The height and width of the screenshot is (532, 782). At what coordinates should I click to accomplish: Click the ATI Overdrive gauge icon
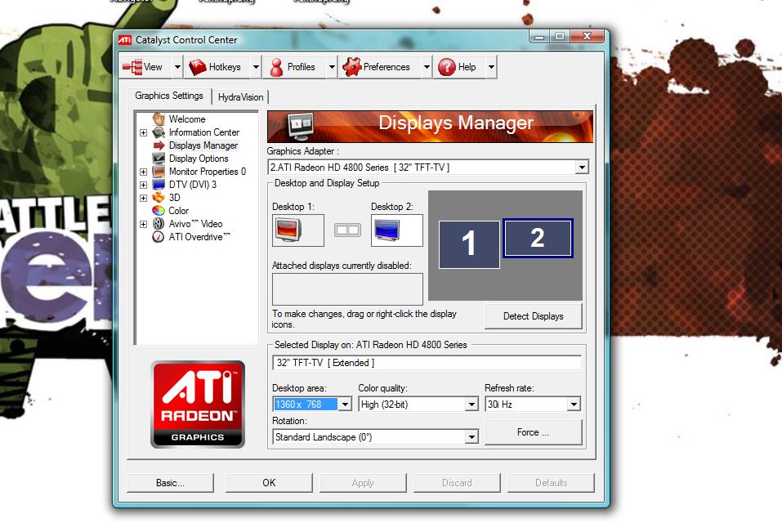pyautogui.click(x=159, y=237)
